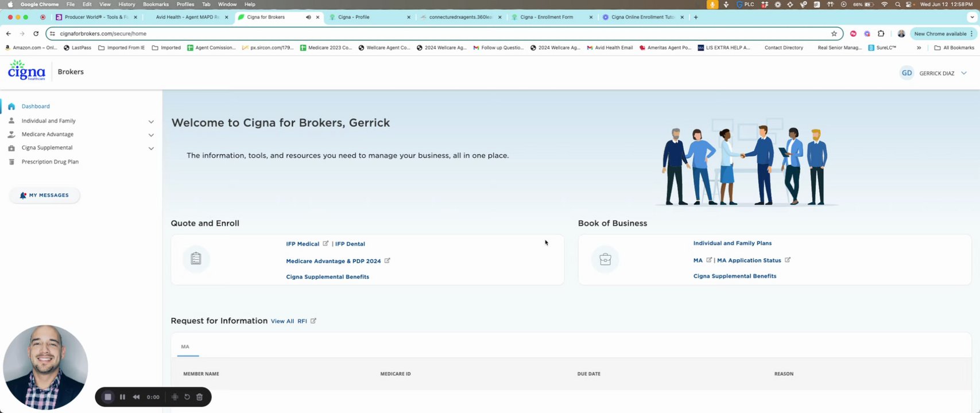
Task: Open macOS Spotlight search icon
Action: 897,4
